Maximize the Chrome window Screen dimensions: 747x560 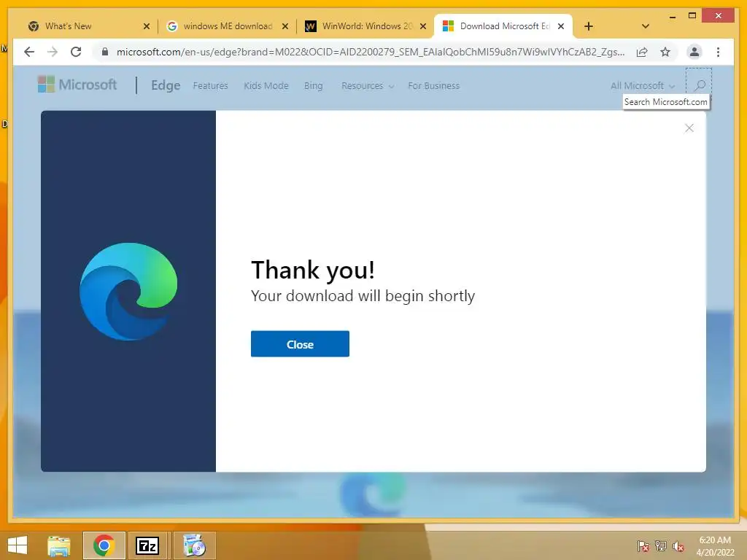point(692,16)
